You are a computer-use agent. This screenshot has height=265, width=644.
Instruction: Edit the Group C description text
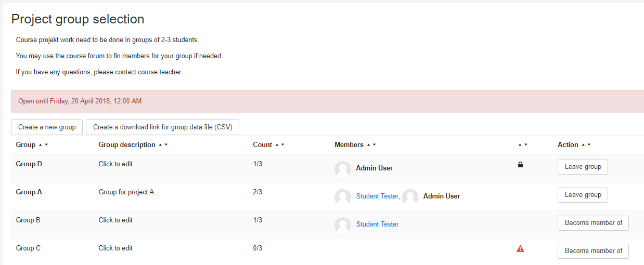(x=115, y=248)
